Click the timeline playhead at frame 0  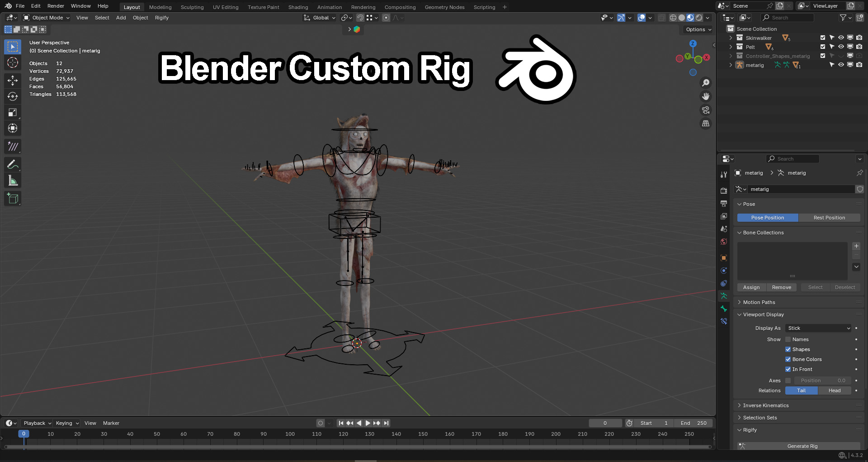(24, 433)
